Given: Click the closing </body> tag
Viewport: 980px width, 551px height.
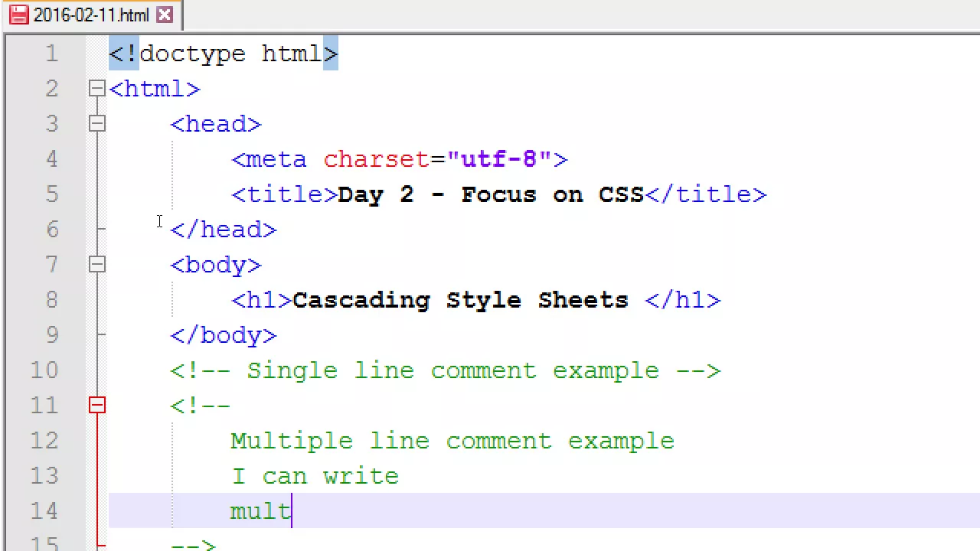Looking at the screenshot, I should pos(224,335).
